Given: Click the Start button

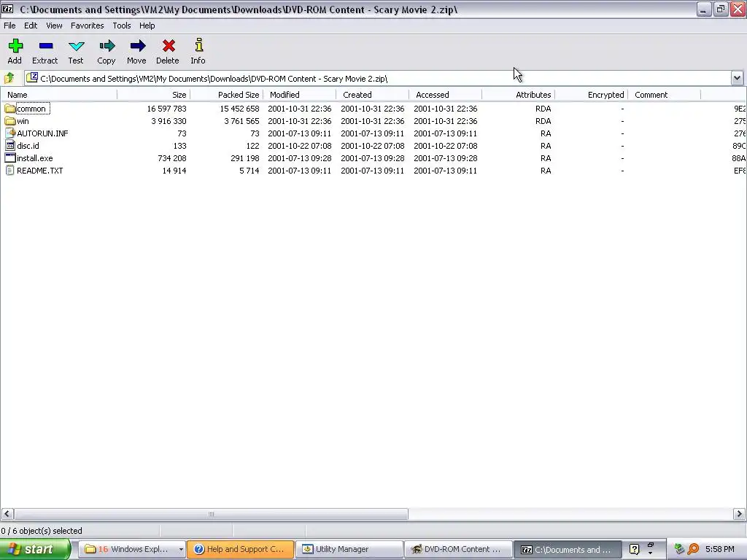Looking at the screenshot, I should 35,549.
